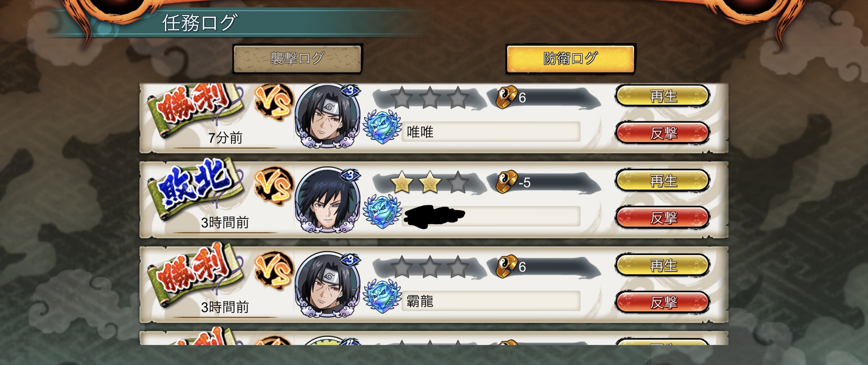Tap 再生 for the battle against 霸龍
The width and height of the screenshot is (868, 365).
pos(662,265)
